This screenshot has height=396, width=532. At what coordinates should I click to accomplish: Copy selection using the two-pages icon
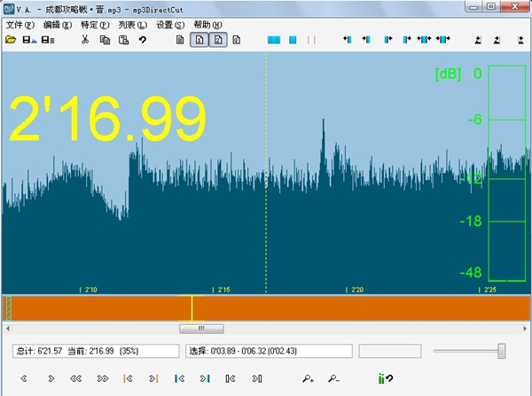[105, 40]
